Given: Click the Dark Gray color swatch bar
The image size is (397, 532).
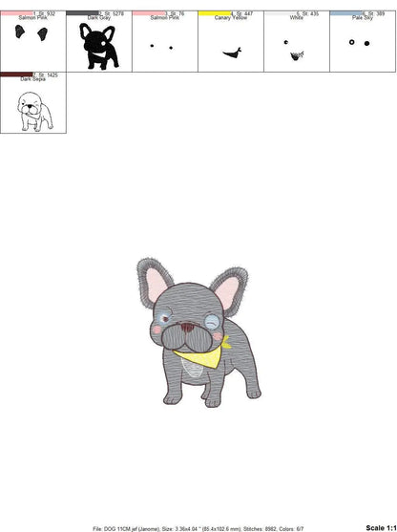Looking at the screenshot, I should 82,13.
